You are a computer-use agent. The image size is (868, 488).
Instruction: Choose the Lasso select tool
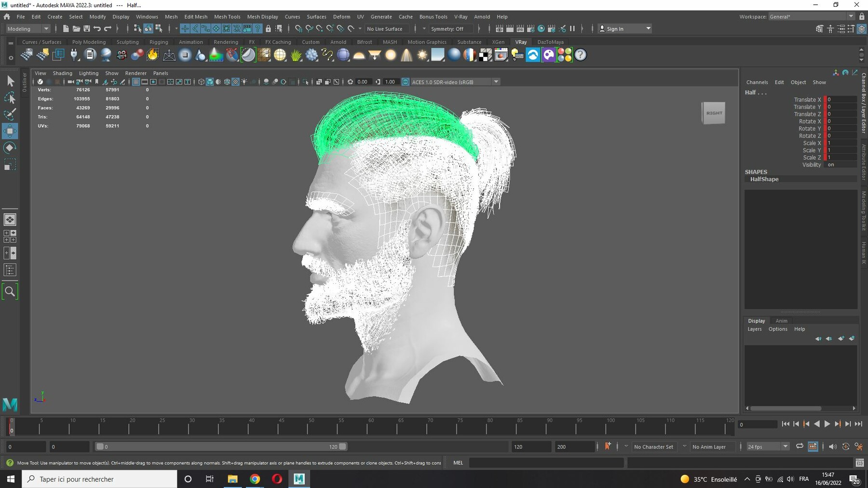[10, 98]
